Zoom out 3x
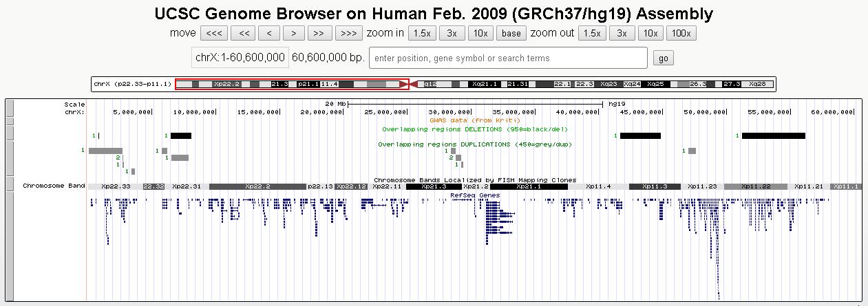Screen dimensions: 868x306 pos(622,33)
